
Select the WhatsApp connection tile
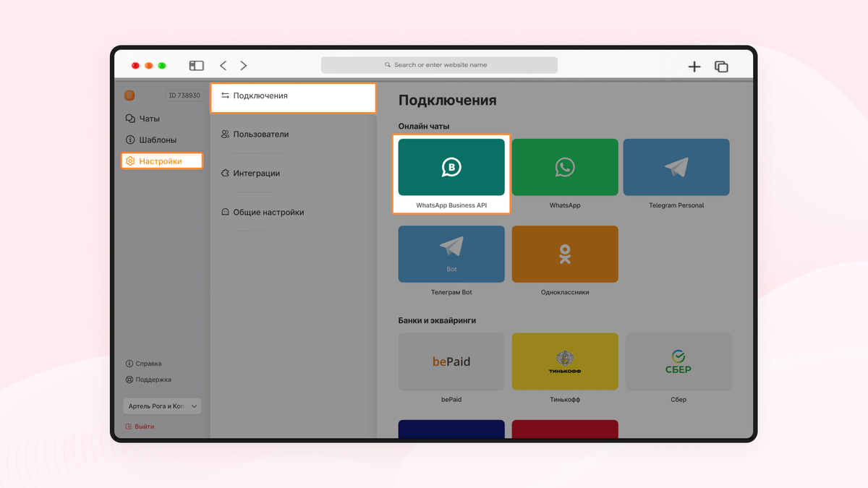click(x=564, y=167)
